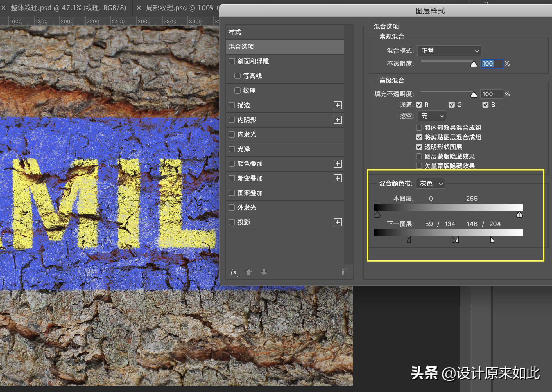552x392 pixels.
Task: Click the move effect up arrow
Action: (x=249, y=272)
